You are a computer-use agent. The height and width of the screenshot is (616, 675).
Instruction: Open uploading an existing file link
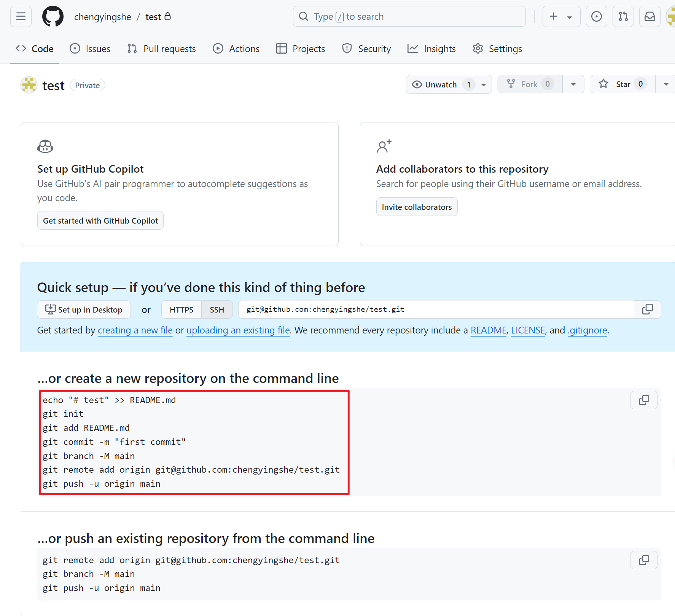point(238,330)
